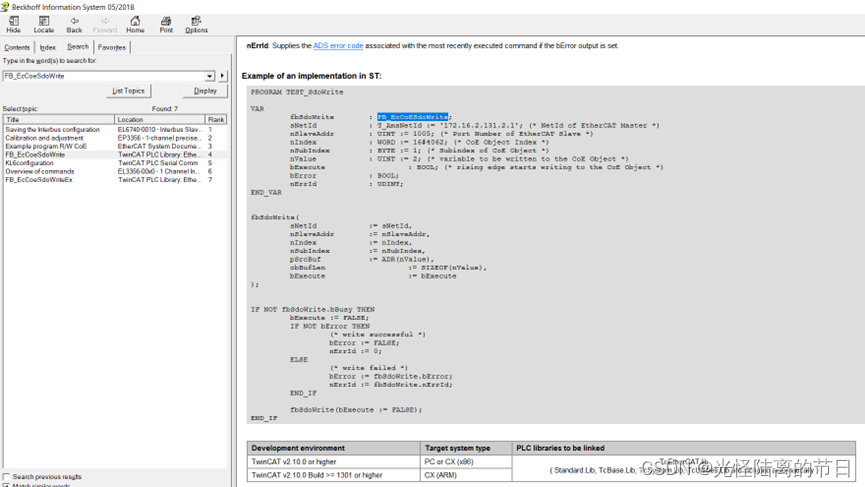Select the Search tab
This screenshot has height=487, width=865.
coord(78,47)
